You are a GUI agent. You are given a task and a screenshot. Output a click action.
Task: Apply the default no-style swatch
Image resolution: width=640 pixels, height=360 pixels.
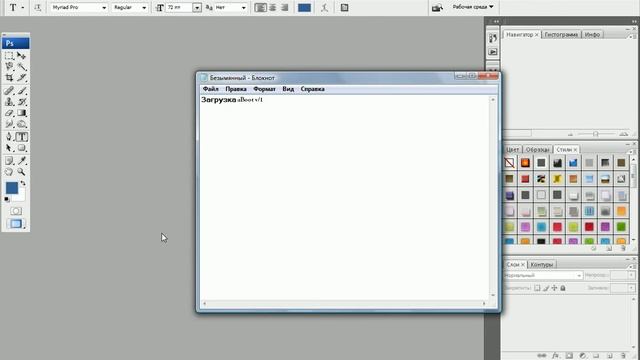(509, 163)
